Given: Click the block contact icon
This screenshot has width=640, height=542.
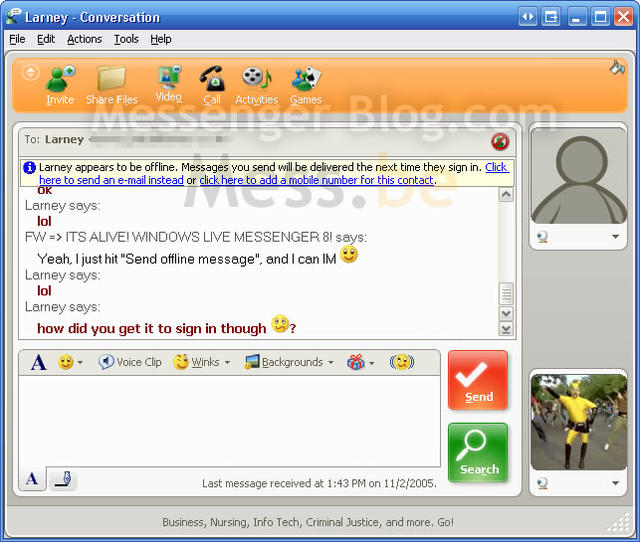Looking at the screenshot, I should pos(500,141).
